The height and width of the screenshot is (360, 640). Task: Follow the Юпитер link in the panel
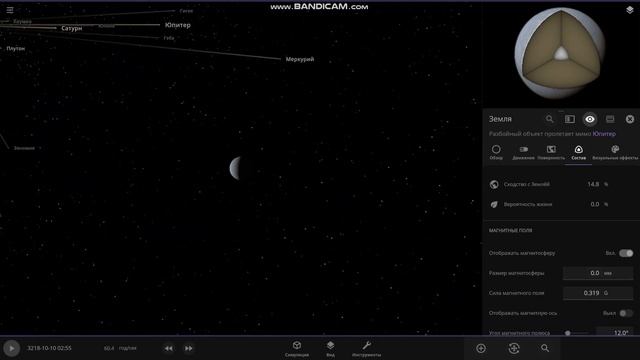pos(604,133)
